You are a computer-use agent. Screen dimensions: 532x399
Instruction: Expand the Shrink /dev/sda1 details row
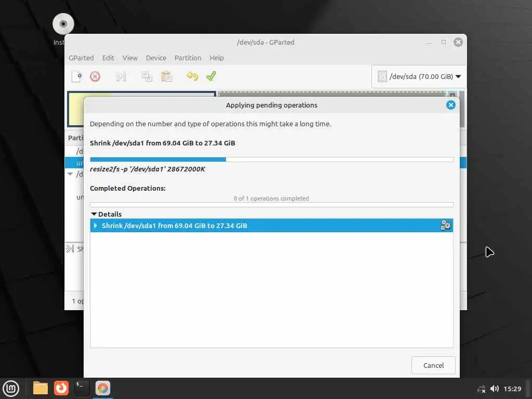[x=96, y=225]
